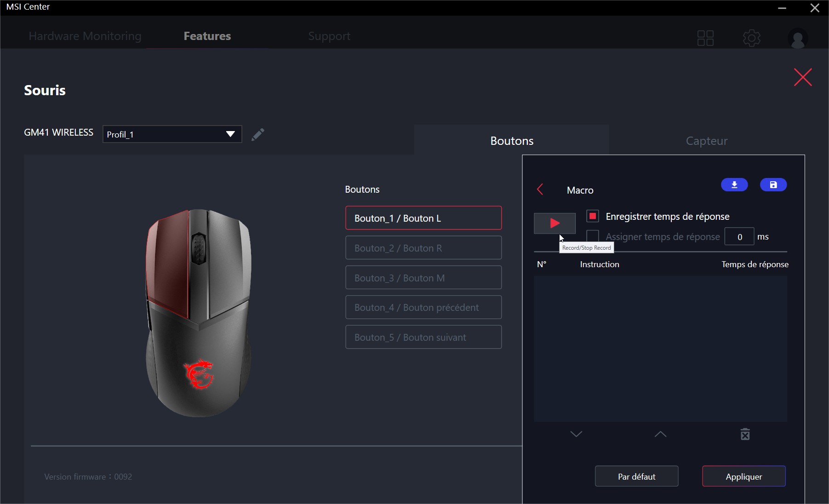
Task: Move instruction down with chevron arrow
Action: tap(576, 434)
